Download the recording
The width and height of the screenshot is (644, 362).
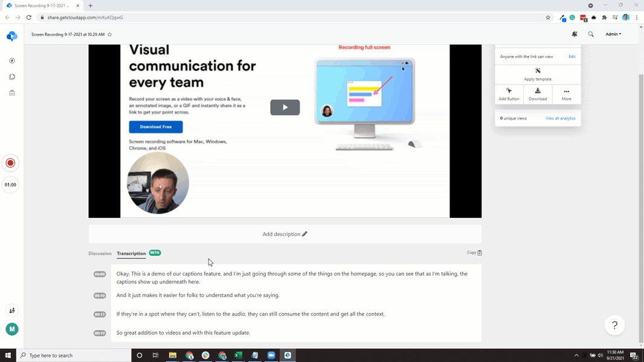(x=538, y=94)
